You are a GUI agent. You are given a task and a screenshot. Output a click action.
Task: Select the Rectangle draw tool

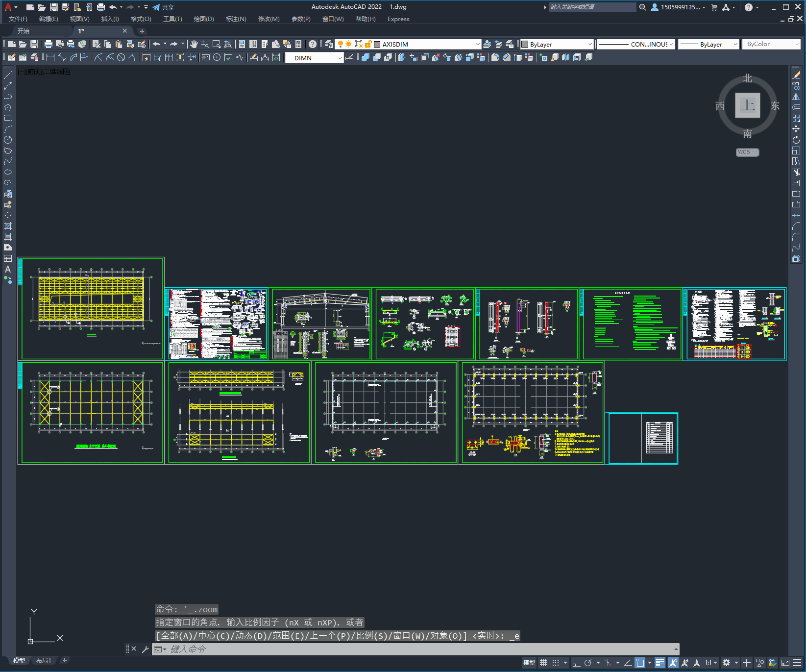pyautogui.click(x=8, y=118)
